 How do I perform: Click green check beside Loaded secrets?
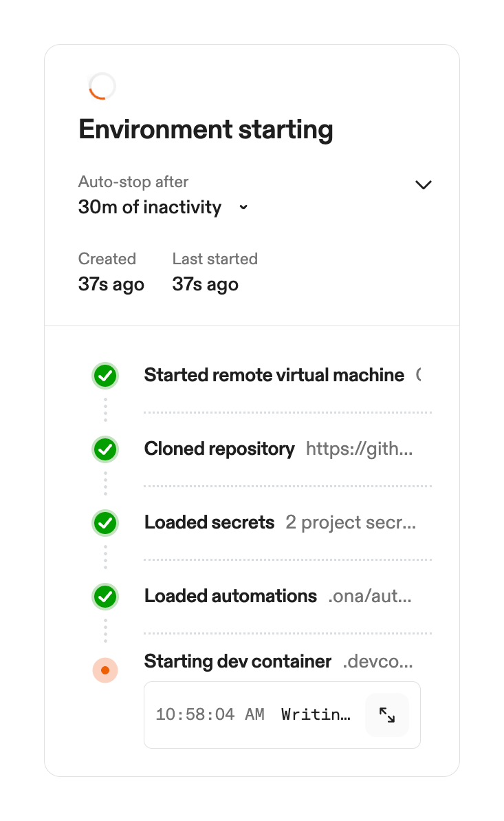pyautogui.click(x=105, y=523)
